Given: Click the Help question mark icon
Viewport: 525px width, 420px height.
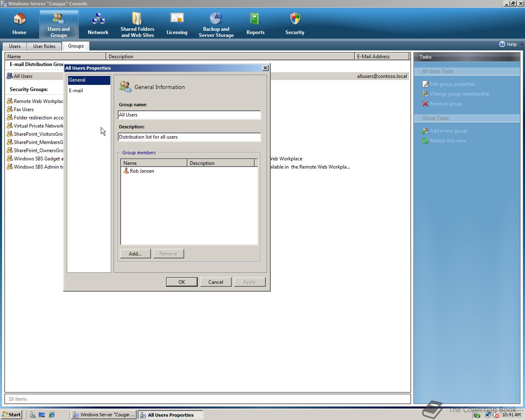Looking at the screenshot, I should [x=502, y=44].
